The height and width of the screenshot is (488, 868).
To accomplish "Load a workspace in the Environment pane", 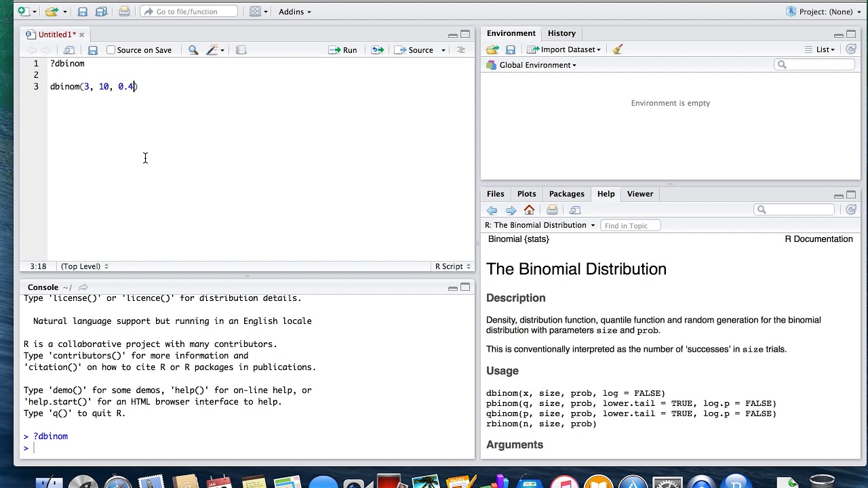I will click(492, 49).
